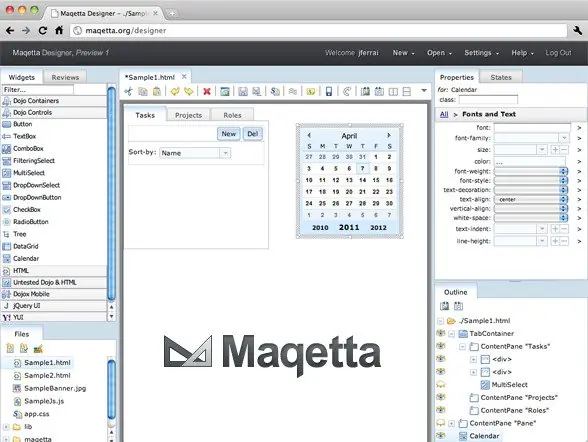Click the class input field
The image size is (588, 442).
tap(488, 100)
